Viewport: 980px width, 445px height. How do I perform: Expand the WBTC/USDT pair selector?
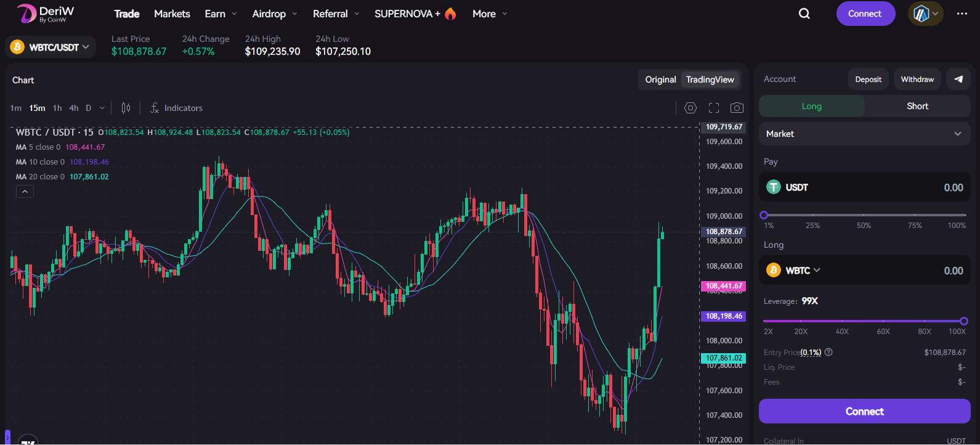pos(51,47)
